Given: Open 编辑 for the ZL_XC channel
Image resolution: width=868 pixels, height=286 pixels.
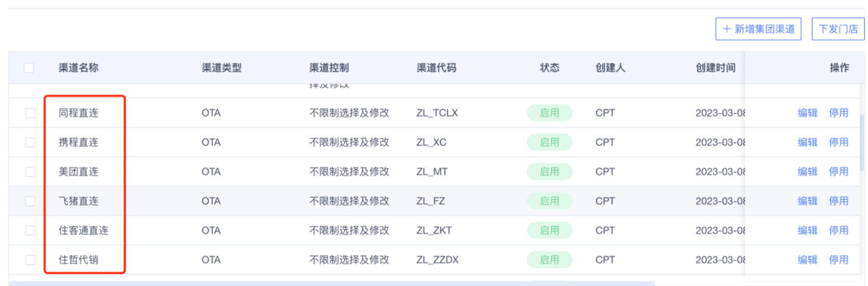Looking at the screenshot, I should coord(807,142).
